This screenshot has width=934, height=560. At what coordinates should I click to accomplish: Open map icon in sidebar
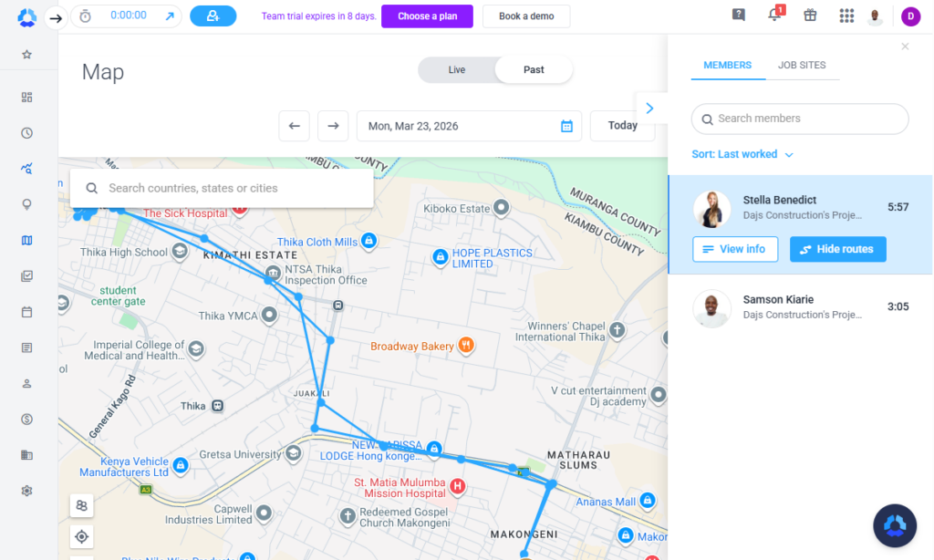[x=26, y=240]
